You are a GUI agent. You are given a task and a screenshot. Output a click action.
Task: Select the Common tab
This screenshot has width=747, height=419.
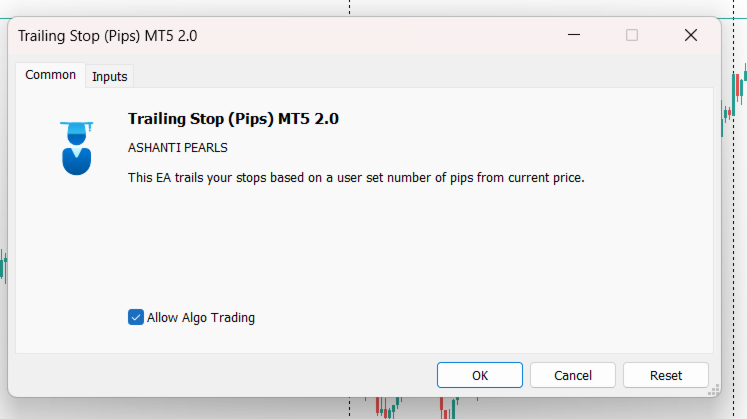(50, 75)
